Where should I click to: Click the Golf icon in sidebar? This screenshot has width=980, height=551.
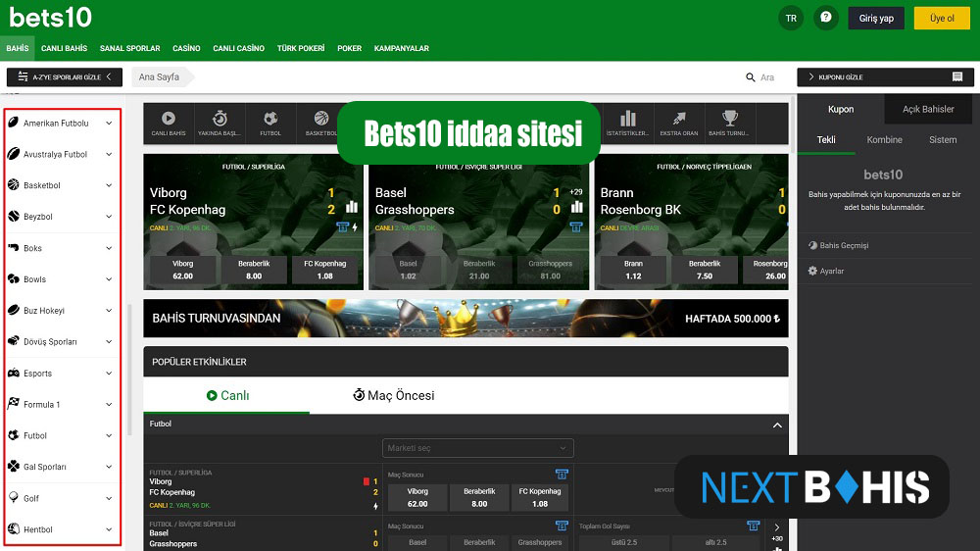tap(14, 498)
